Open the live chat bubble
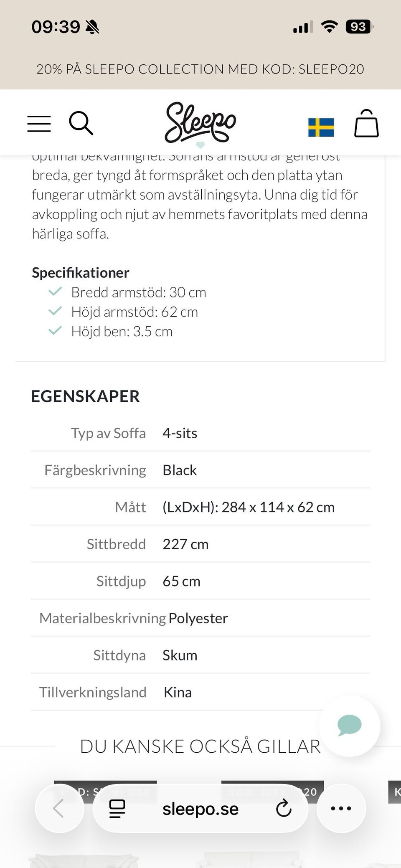 [x=349, y=726]
